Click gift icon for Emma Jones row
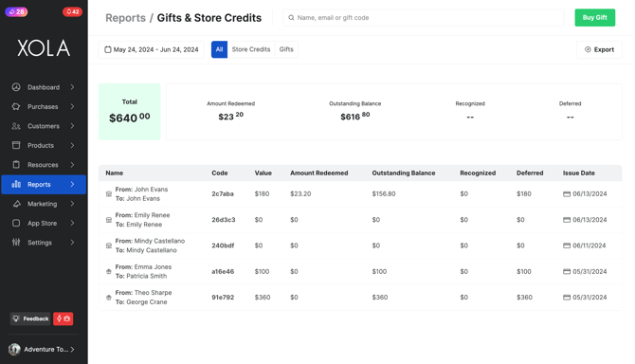The width and height of the screenshot is (635, 364). click(109, 271)
